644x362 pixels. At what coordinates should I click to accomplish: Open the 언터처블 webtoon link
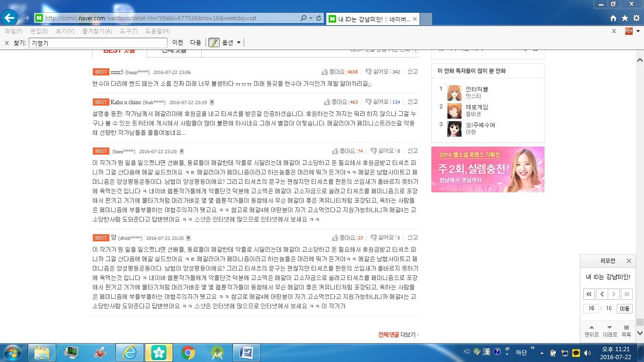(477, 89)
